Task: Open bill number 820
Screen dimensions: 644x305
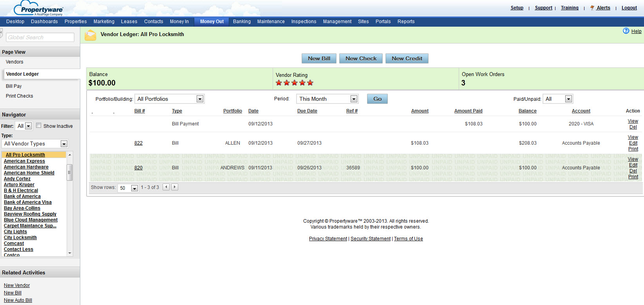Action: point(138,168)
